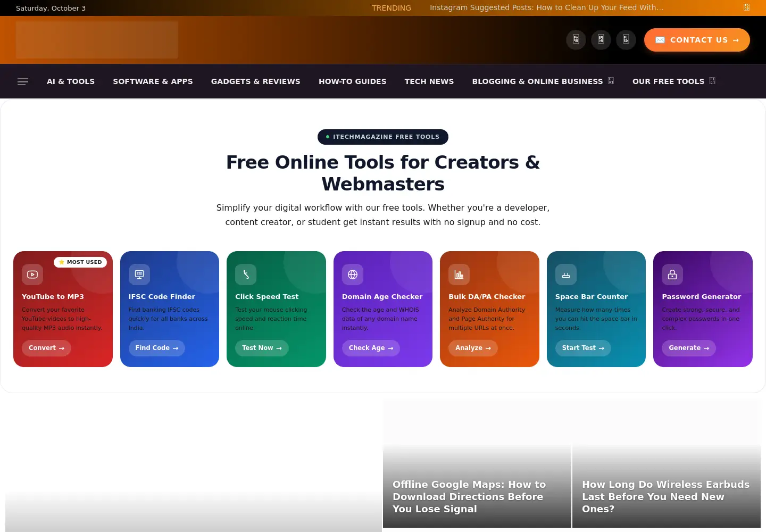Click the Find Code button
Screen dimensions: 766x532
point(157,348)
